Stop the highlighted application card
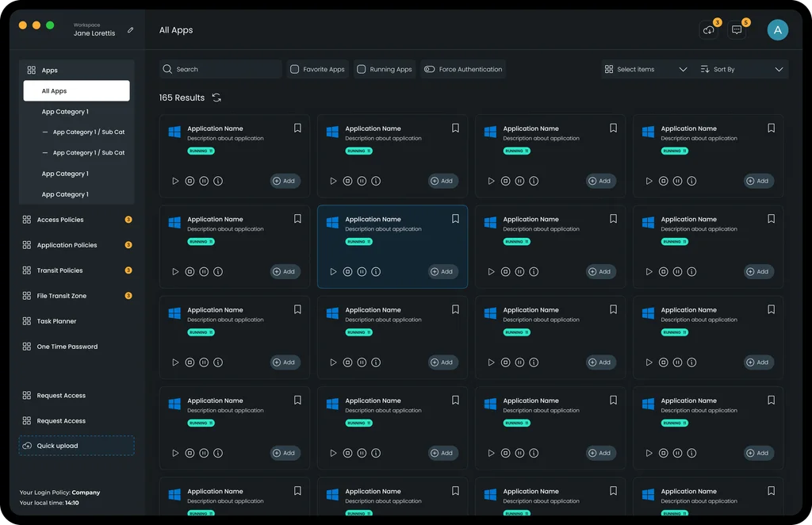 coord(347,271)
